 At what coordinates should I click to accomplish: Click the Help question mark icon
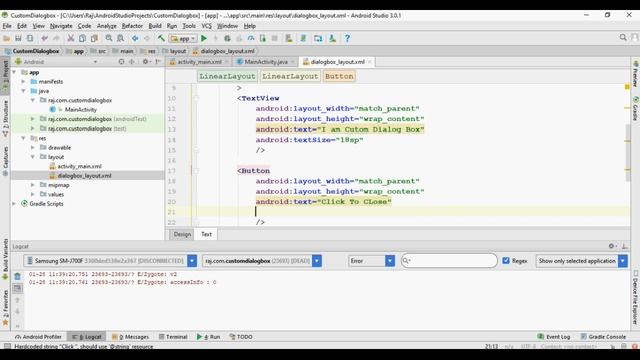(347, 38)
